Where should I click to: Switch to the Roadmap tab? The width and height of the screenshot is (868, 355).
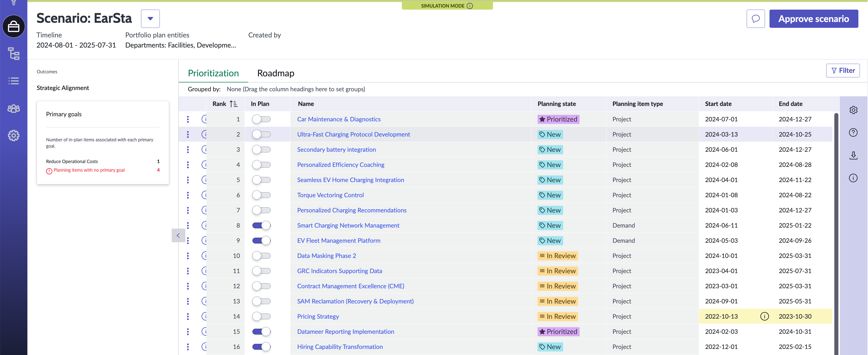pyautogui.click(x=276, y=73)
